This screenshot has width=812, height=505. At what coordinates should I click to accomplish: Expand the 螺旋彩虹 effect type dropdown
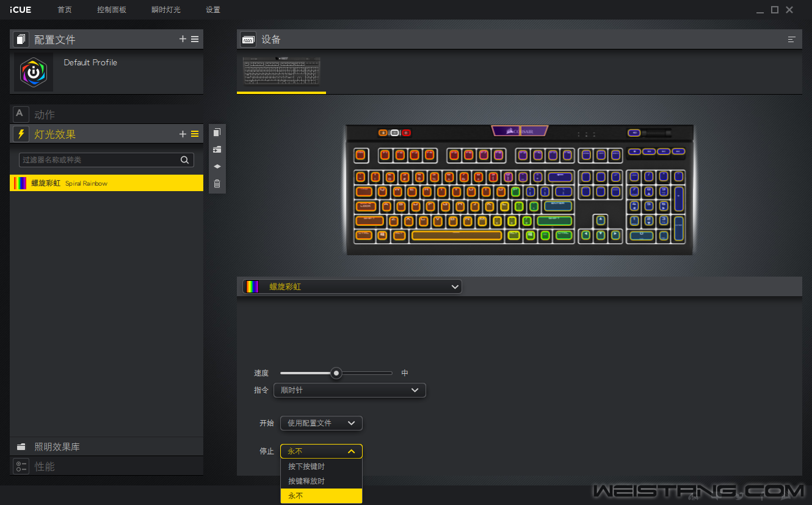pyautogui.click(x=352, y=287)
